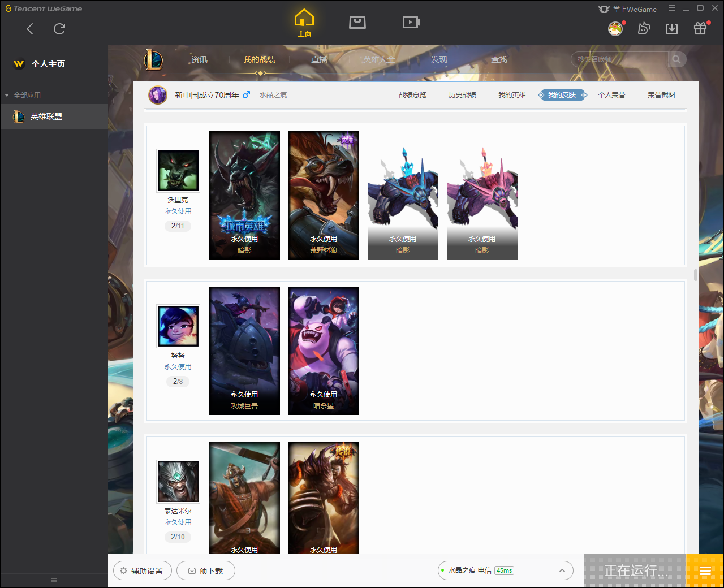Click the 水晶之痕 server label by name
The width and height of the screenshot is (724, 588).
tap(273, 95)
